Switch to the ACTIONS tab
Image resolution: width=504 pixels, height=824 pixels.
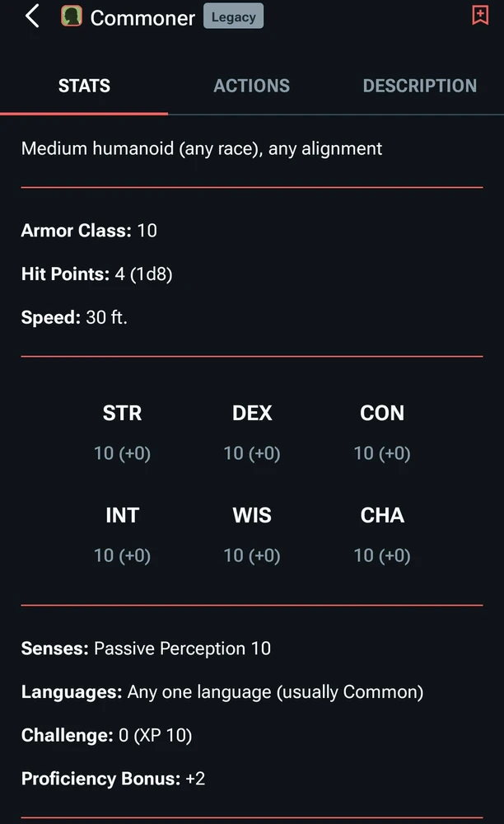point(251,86)
